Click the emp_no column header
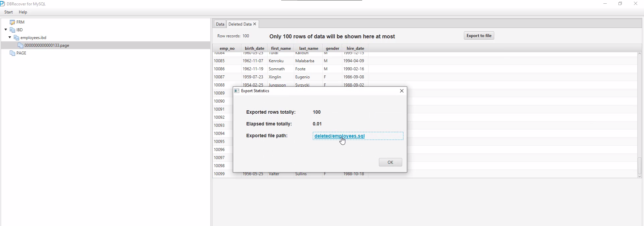This screenshot has height=226, width=644. point(227,48)
